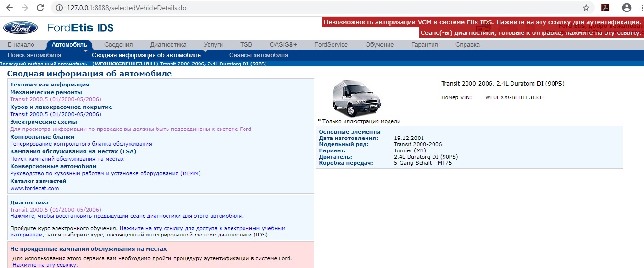Go back with the browser back arrow
This screenshot has height=268, width=644.
pyautogui.click(x=11, y=8)
